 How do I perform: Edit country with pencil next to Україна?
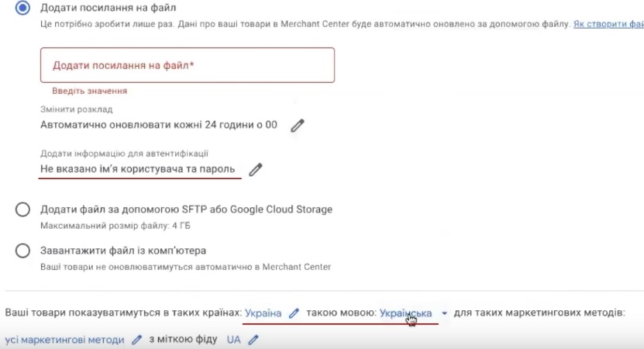[x=293, y=313]
